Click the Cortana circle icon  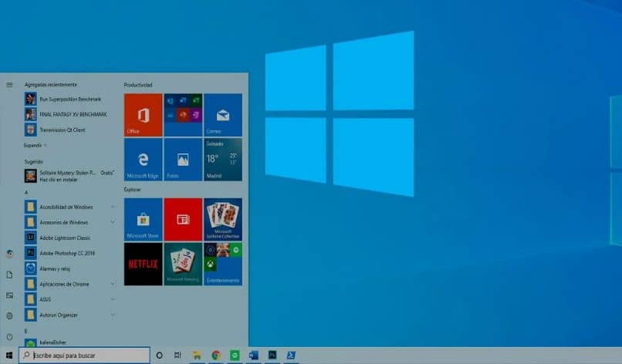pyautogui.click(x=159, y=356)
